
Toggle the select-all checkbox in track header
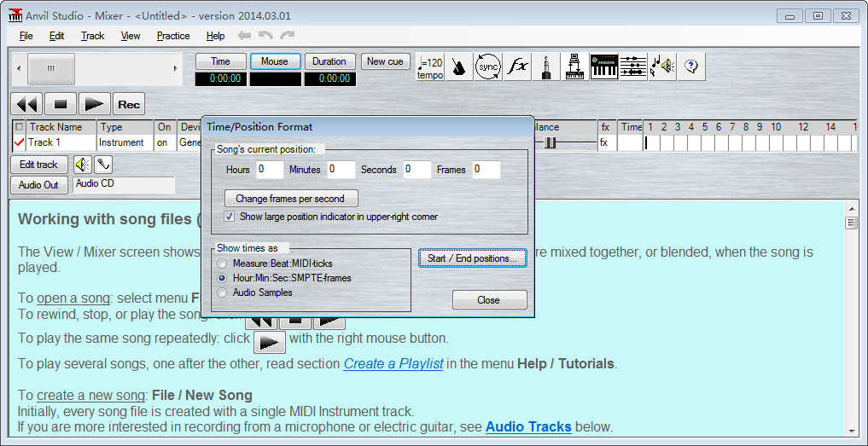(x=20, y=127)
